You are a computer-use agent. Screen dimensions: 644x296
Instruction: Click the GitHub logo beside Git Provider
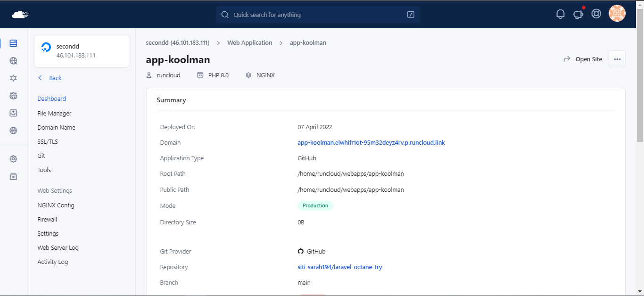click(301, 252)
